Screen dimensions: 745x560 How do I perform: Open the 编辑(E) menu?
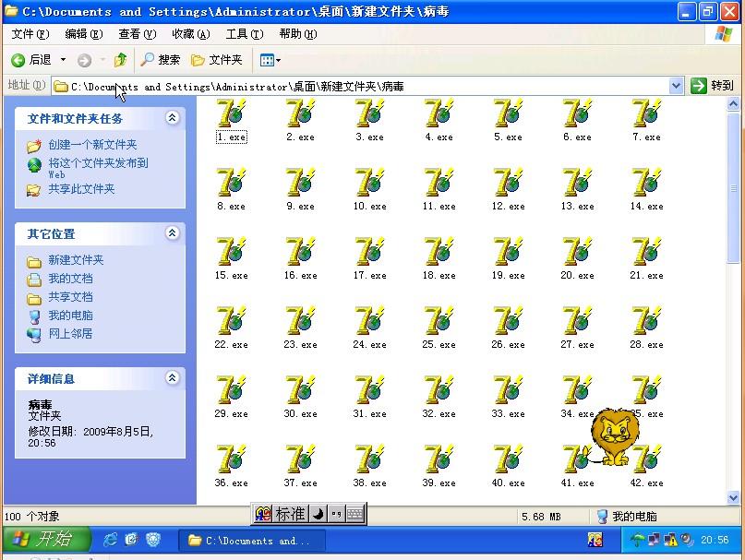point(84,34)
